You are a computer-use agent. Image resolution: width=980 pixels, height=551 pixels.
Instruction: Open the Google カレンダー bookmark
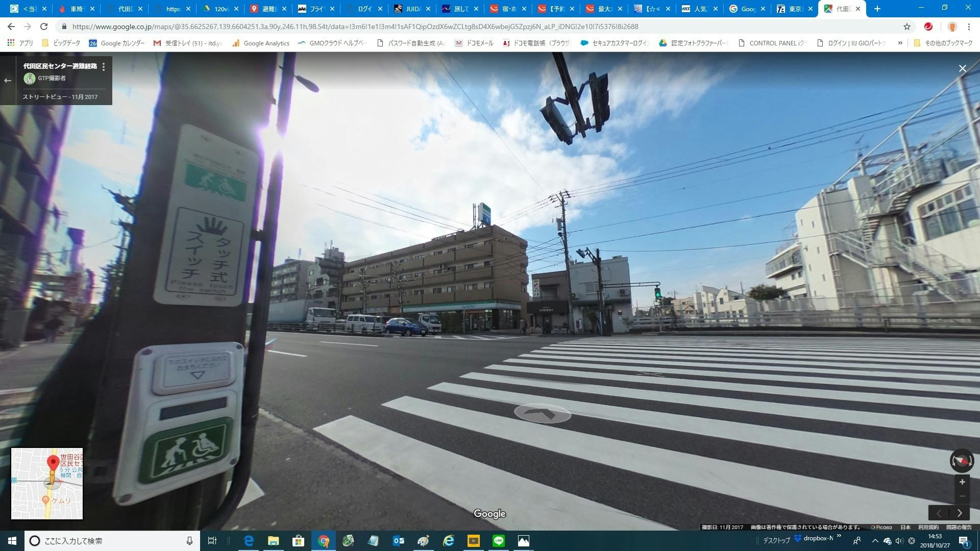click(x=117, y=43)
